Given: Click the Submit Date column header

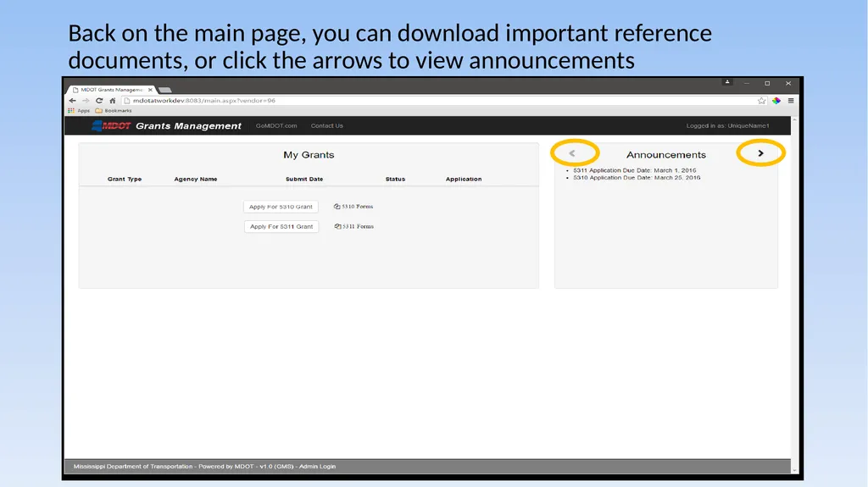Looking at the screenshot, I should point(304,179).
